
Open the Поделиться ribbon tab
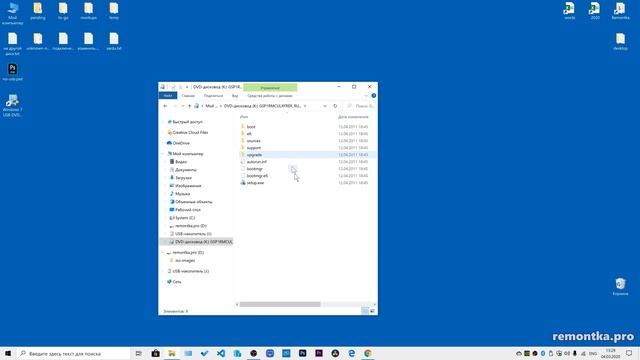tap(213, 96)
